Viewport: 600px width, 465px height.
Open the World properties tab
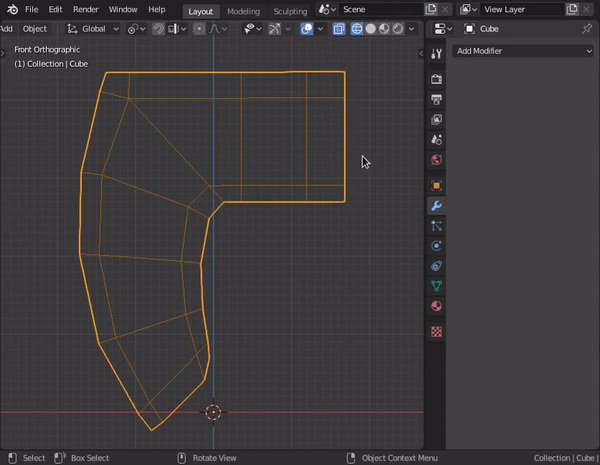(x=436, y=160)
